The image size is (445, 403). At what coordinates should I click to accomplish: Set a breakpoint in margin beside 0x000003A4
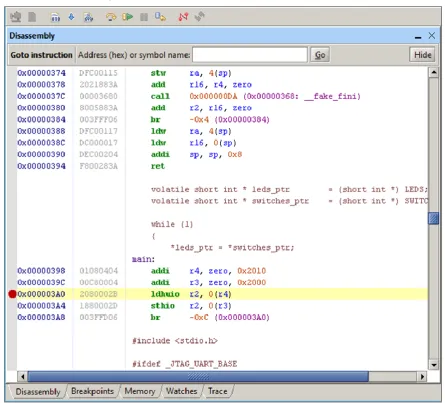[x=12, y=306]
